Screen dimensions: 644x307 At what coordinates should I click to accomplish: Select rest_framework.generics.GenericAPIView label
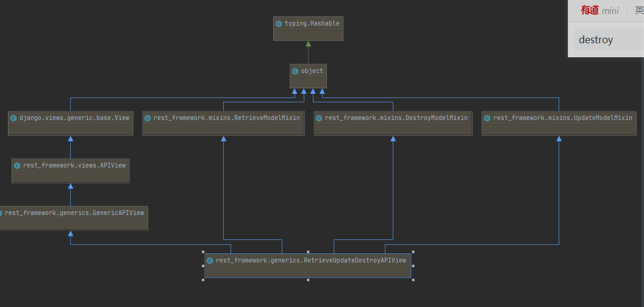74,213
